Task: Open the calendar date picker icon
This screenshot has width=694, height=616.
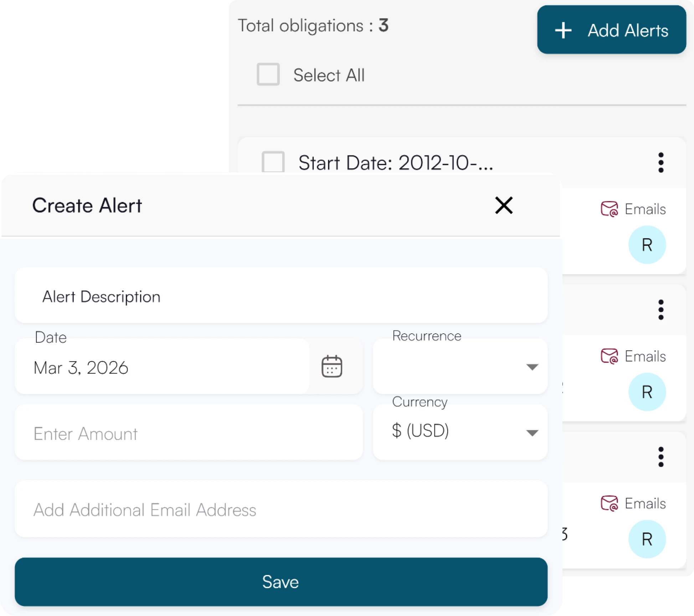Action: (332, 366)
